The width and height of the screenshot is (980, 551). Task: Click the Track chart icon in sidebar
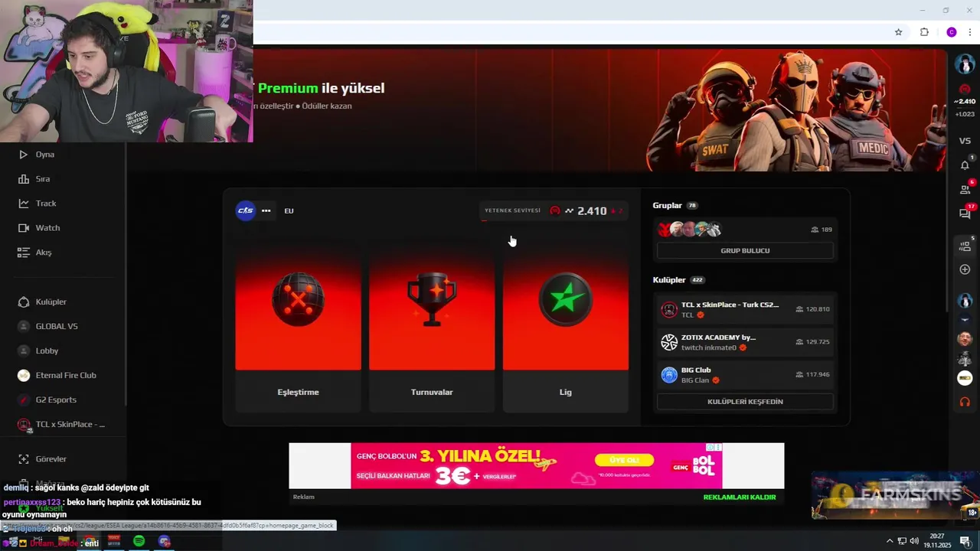(24, 204)
